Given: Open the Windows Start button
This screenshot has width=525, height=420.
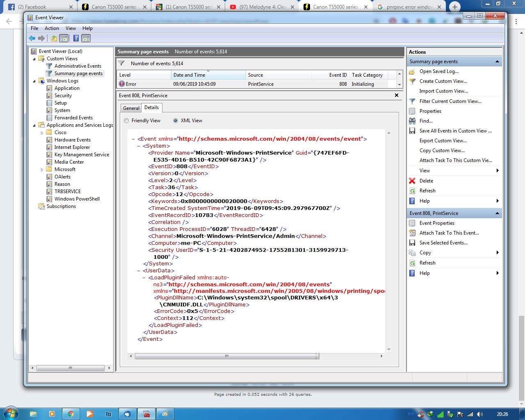Looking at the screenshot, I should [11, 413].
